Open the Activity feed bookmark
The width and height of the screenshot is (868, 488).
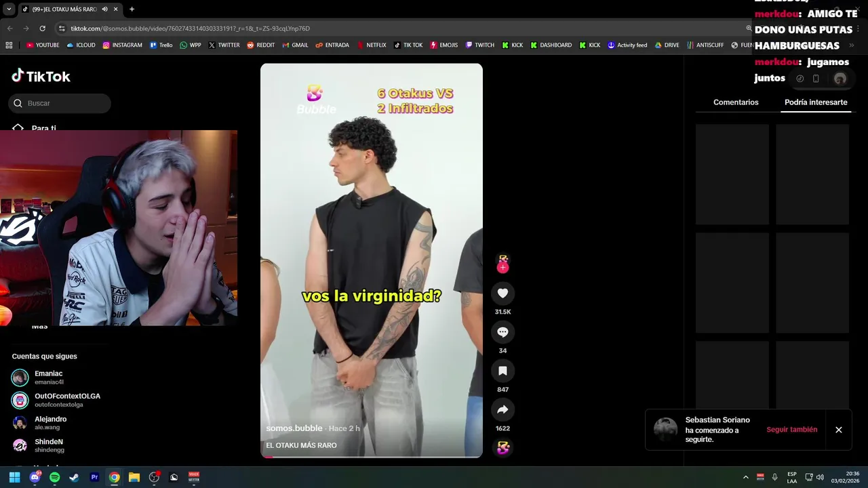[x=627, y=45]
